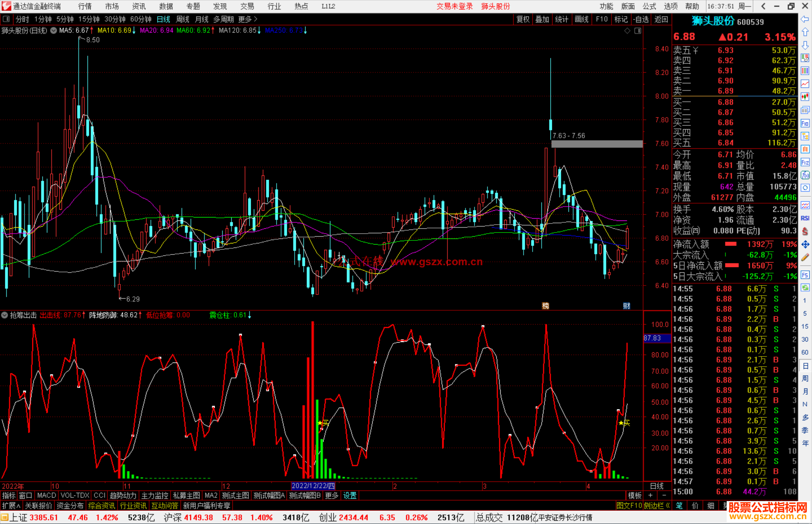Click the line trend chart sidebar icon
The width and height of the screenshot is (812, 524).
[805, 83]
